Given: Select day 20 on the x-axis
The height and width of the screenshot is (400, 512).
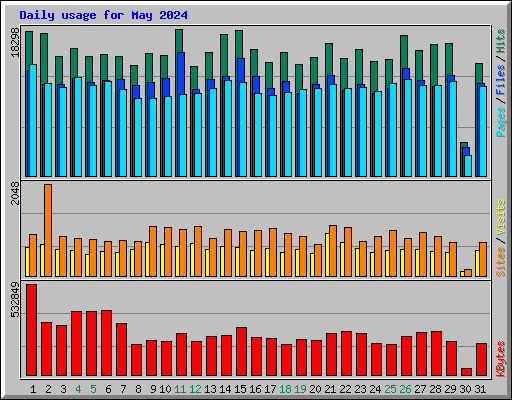Looking at the screenshot, I should click(315, 389).
